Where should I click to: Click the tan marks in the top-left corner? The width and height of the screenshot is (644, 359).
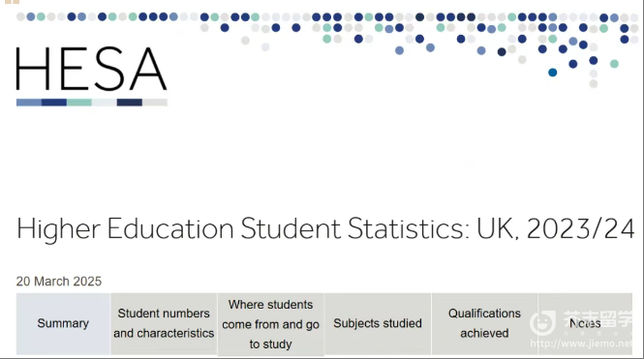pos(12,2)
